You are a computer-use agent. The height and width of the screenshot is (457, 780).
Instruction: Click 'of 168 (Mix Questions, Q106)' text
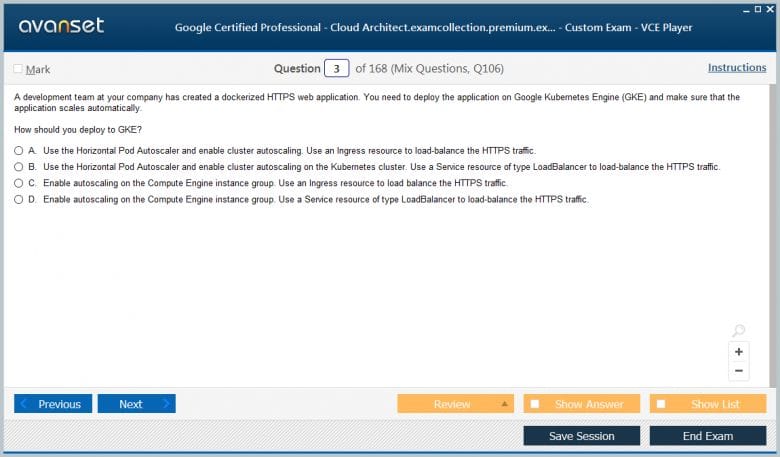click(x=429, y=69)
